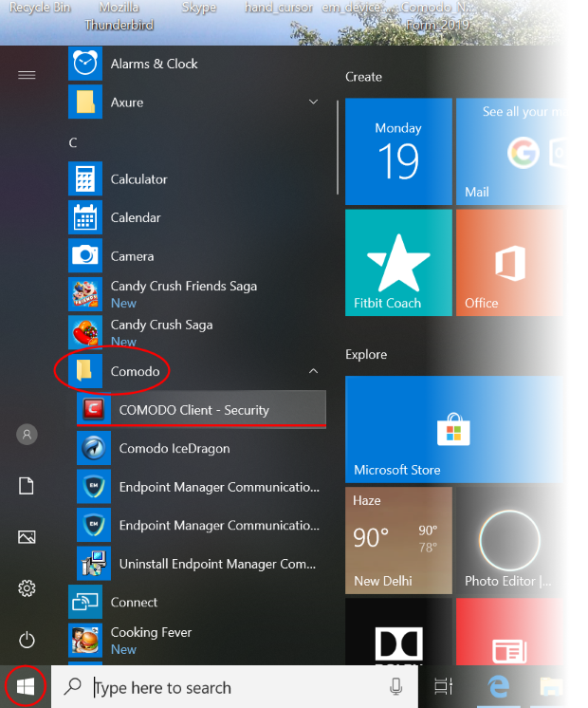Click the Create group heading
Viewport: 588px width, 708px height.
[x=363, y=77]
